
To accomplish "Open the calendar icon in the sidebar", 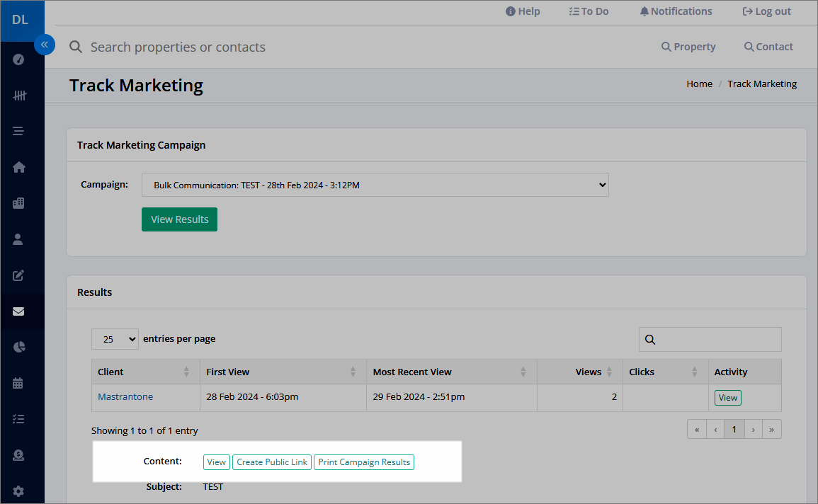I will pyautogui.click(x=18, y=383).
